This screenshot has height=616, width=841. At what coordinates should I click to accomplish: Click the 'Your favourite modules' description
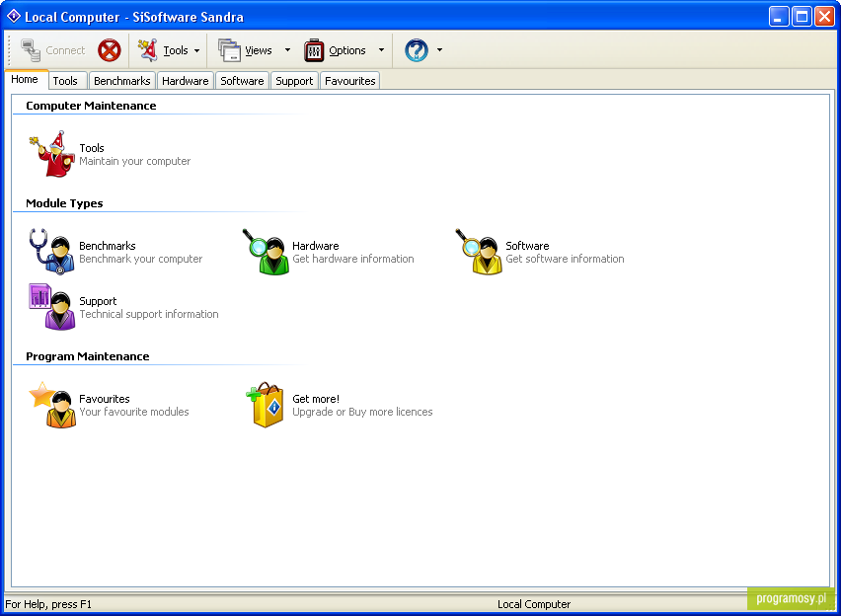click(x=134, y=412)
